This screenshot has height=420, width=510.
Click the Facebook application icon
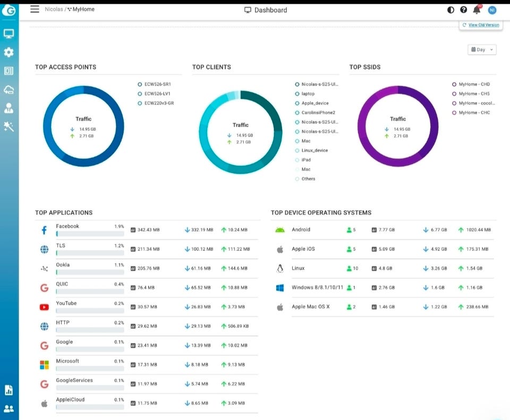pyautogui.click(x=44, y=230)
